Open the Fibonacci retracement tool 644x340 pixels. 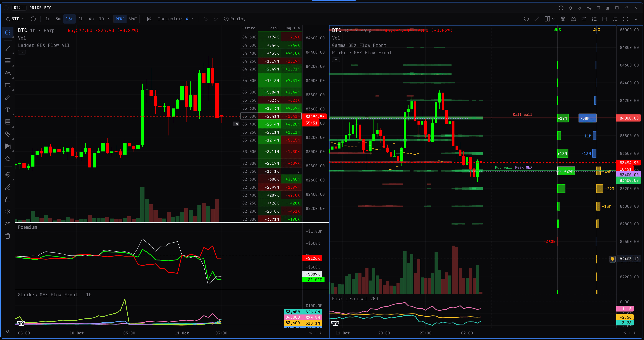(x=8, y=61)
